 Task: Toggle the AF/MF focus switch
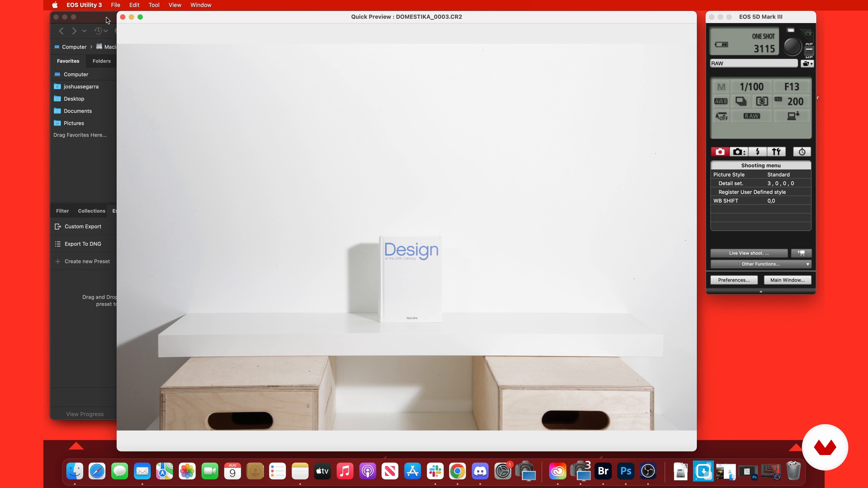(x=809, y=51)
